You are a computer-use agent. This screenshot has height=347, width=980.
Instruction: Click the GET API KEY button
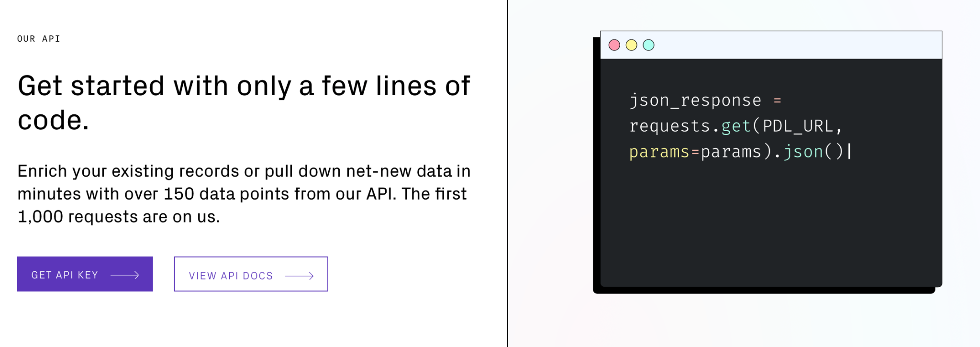tap(85, 274)
